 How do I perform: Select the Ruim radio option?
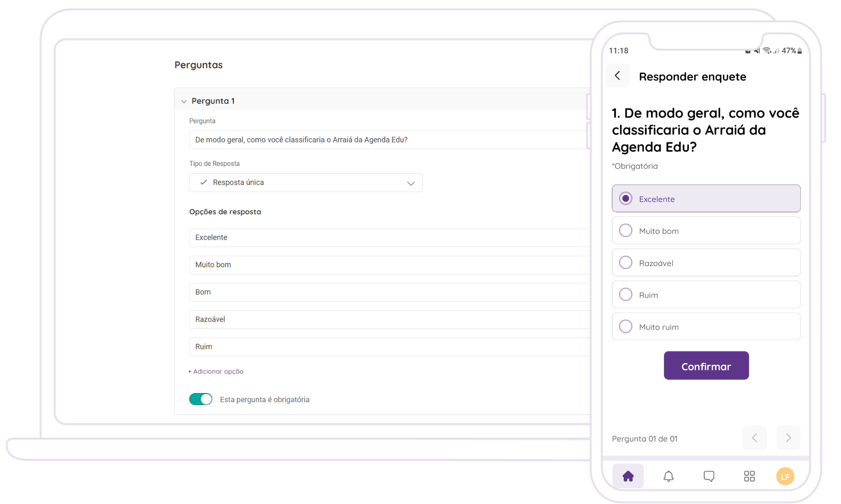[706, 295]
